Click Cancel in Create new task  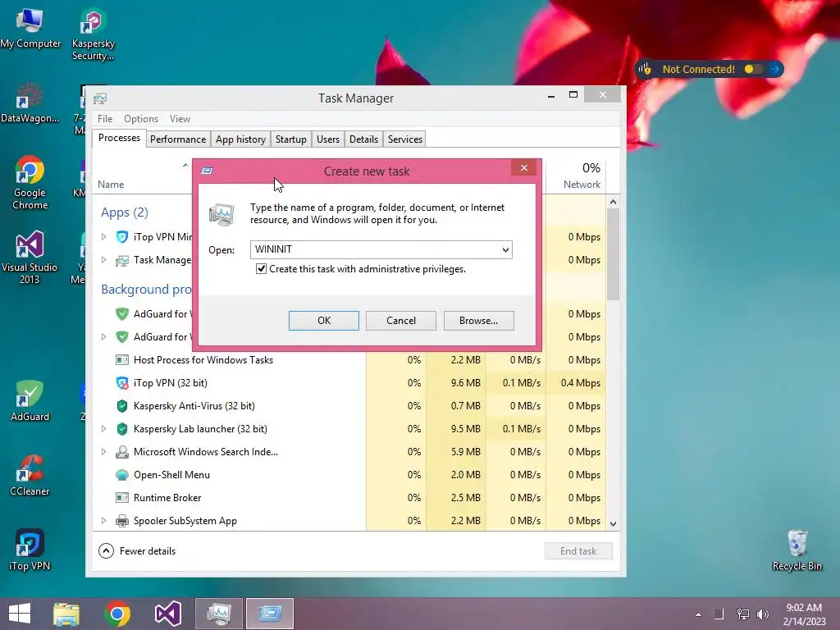click(x=400, y=321)
